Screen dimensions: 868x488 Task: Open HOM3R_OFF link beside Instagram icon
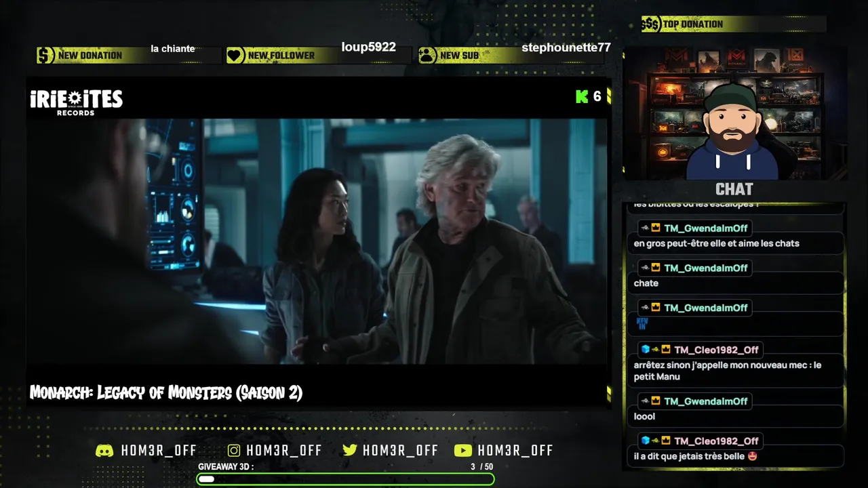pyautogui.click(x=284, y=451)
